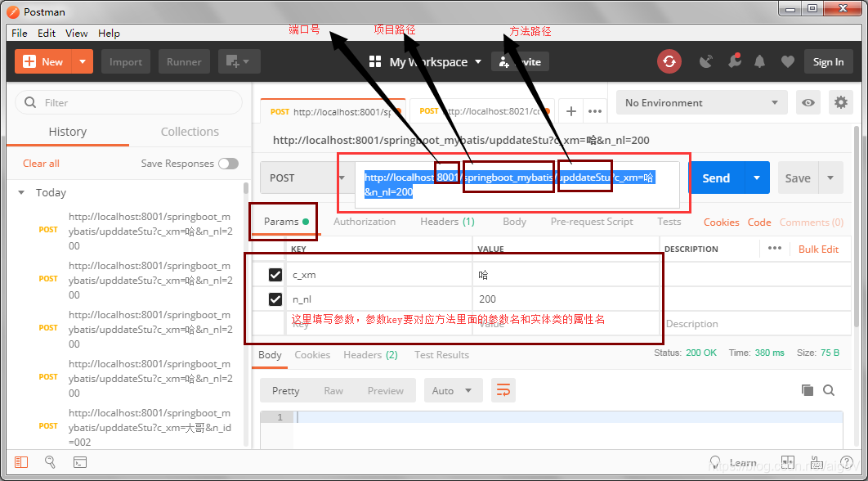This screenshot has height=481, width=868.
Task: Open the help question mark icon
Action: pos(846,462)
